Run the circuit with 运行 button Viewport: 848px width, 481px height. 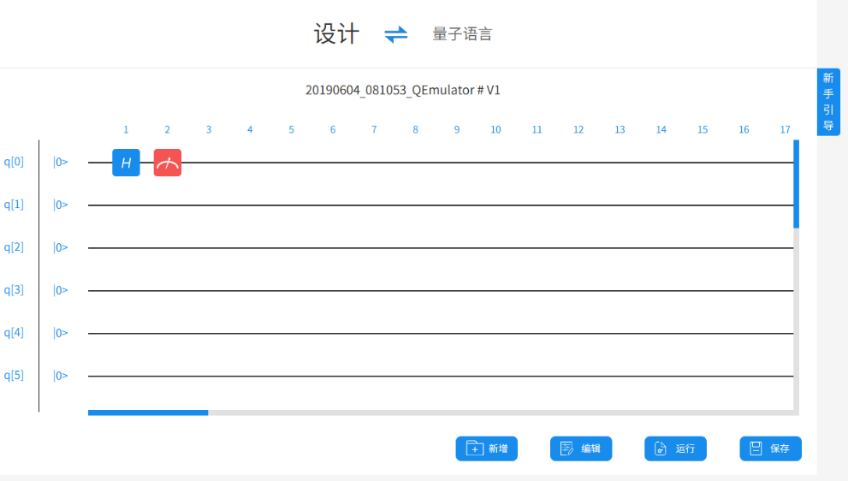(x=675, y=449)
